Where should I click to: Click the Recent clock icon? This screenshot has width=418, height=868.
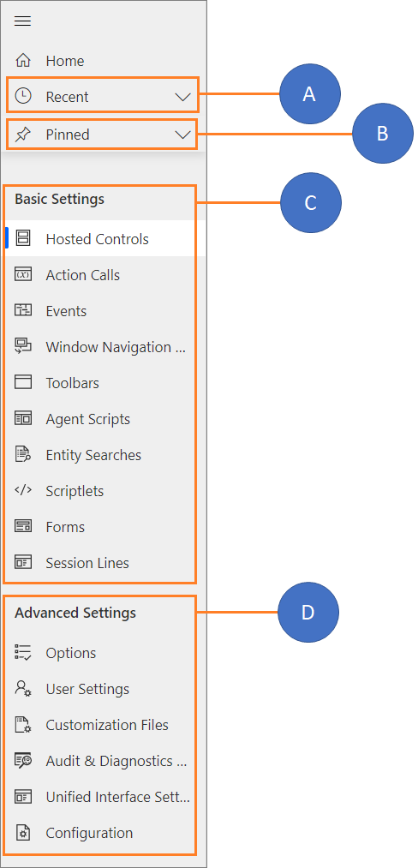[x=23, y=96]
